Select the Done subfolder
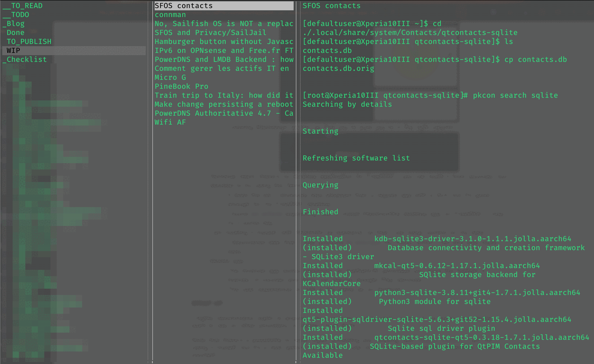The image size is (594, 364). 15,32
